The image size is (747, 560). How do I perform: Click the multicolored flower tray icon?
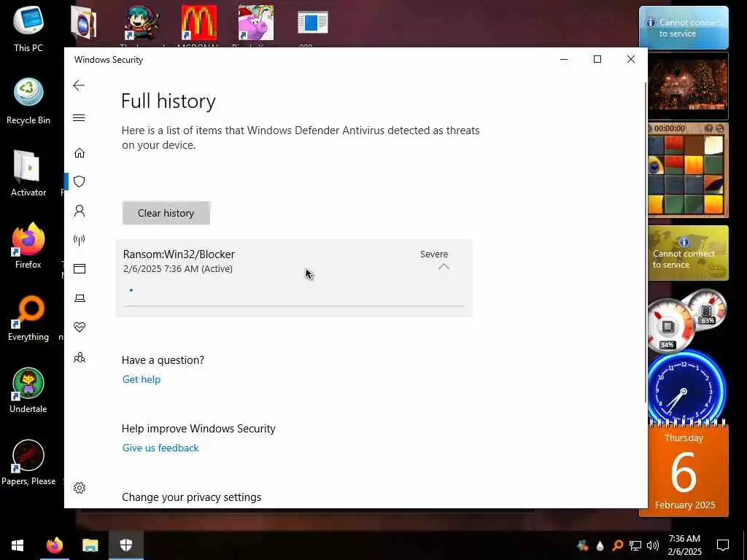pyautogui.click(x=583, y=545)
